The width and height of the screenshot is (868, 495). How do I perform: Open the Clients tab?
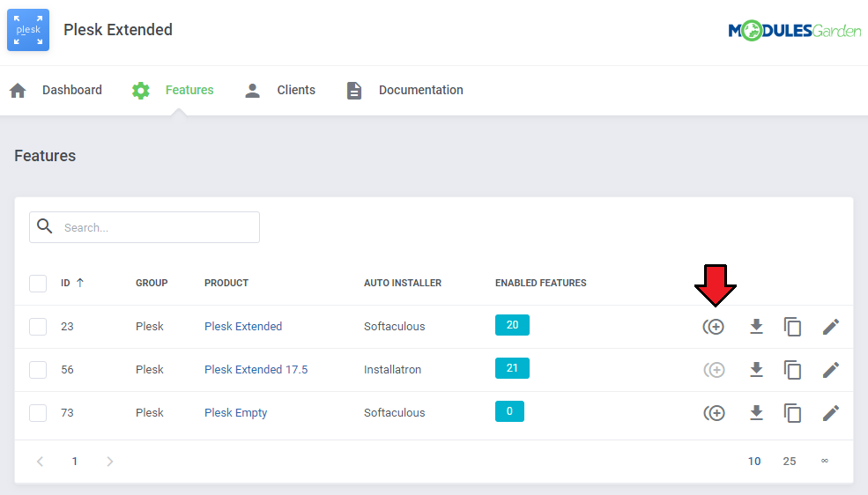(x=296, y=90)
